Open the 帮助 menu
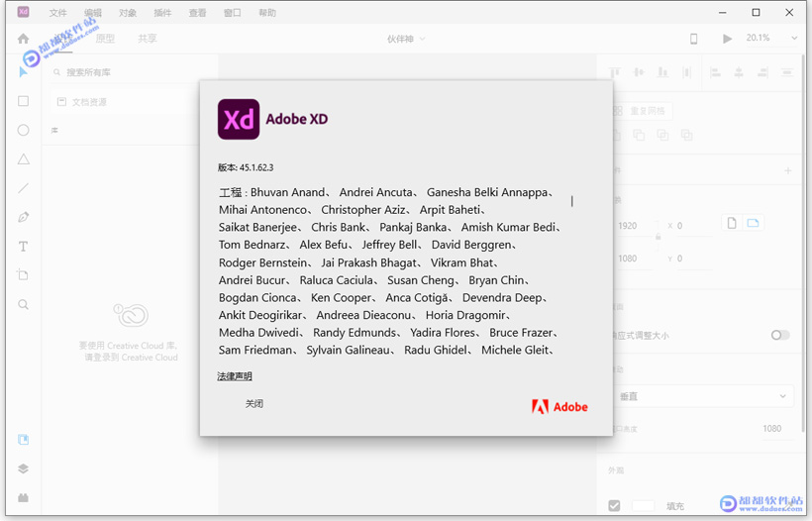 point(267,13)
